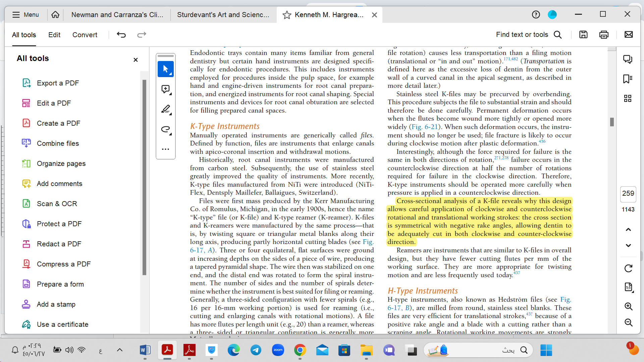The image size is (644, 362).
Task: Select the All tools menu tab
Action: pos(24,35)
